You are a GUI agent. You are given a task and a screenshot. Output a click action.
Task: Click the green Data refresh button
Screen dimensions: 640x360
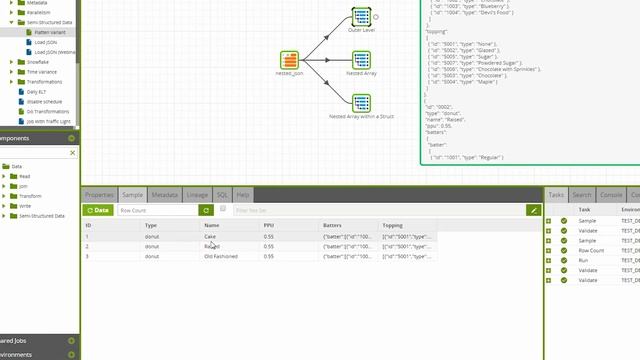[x=98, y=210]
